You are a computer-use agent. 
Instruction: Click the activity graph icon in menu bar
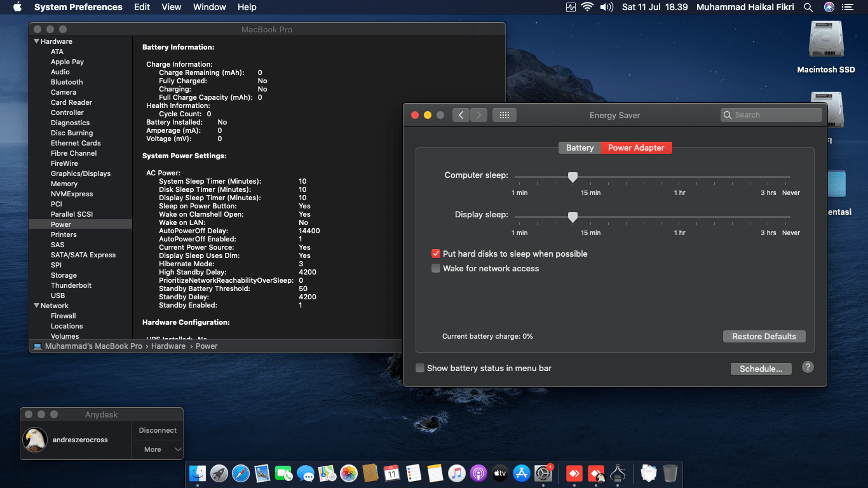(x=571, y=7)
